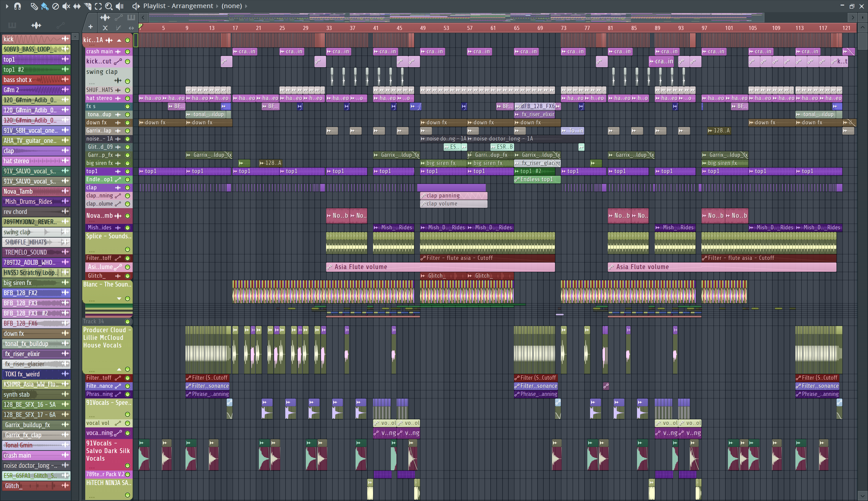Select SOBV3_BASS_LOOP clip in picker

tap(36, 49)
